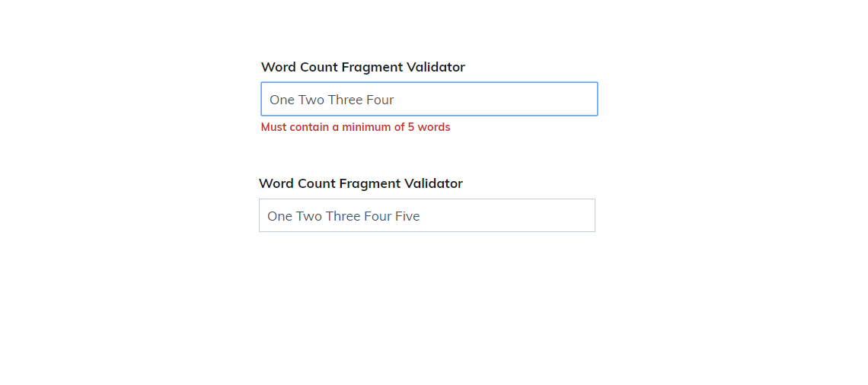Place cursor on "Five" in the lower input

[x=407, y=216]
